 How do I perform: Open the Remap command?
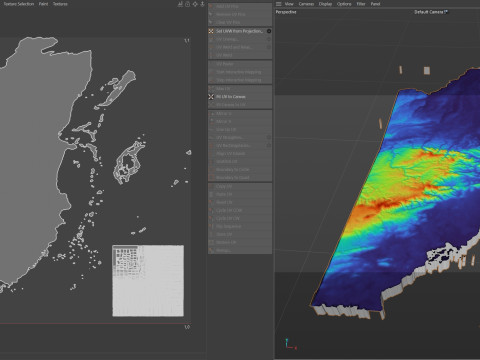coord(240,250)
